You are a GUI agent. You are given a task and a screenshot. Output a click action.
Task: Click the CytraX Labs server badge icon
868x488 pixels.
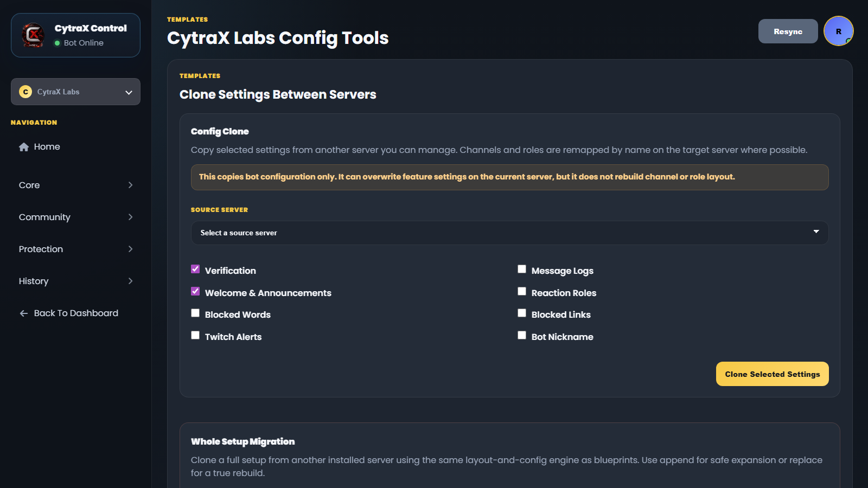(x=25, y=92)
